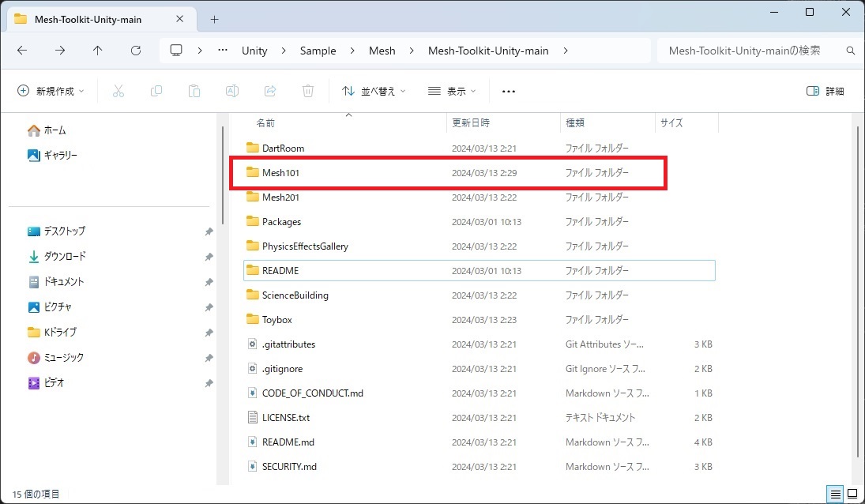The height and width of the screenshot is (504, 865).
Task: Unpin Desktop from quick access
Action: tap(209, 231)
